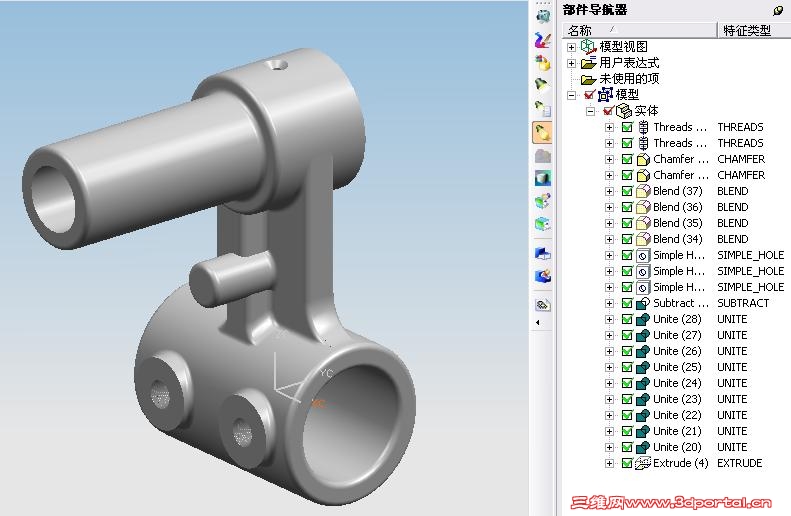Click the blue stacked windows sidebar icon
The height and width of the screenshot is (516, 791).
click(543, 253)
